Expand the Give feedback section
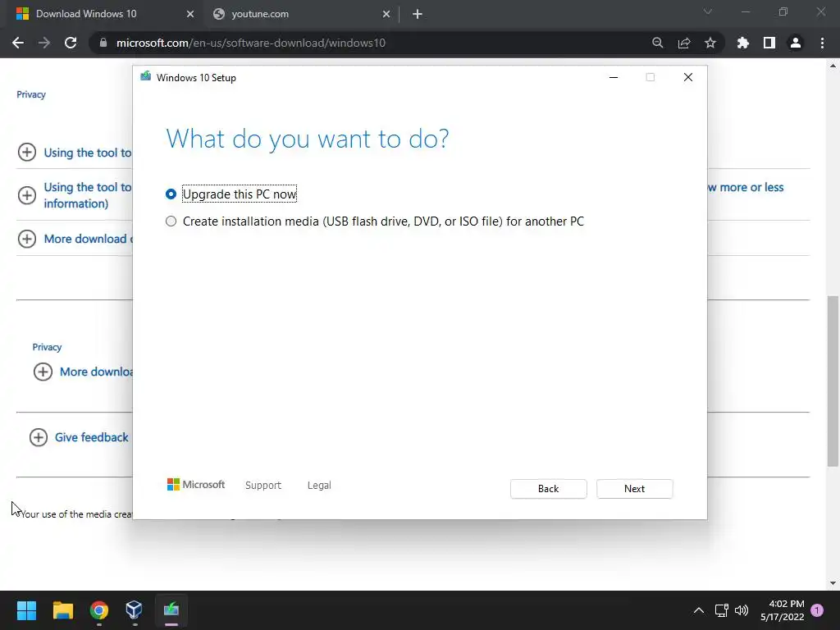 (x=39, y=437)
